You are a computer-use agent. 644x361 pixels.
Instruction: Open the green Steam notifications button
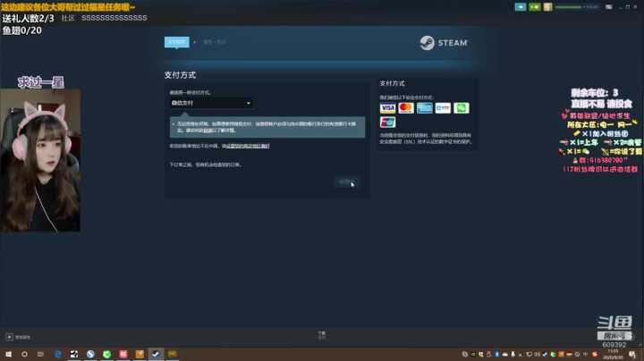534,7
